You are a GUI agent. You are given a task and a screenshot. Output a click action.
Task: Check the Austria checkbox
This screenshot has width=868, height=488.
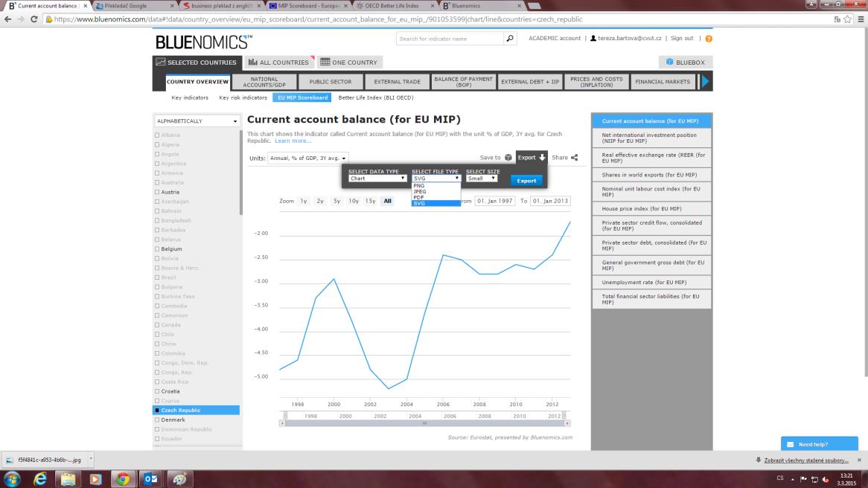click(x=157, y=192)
